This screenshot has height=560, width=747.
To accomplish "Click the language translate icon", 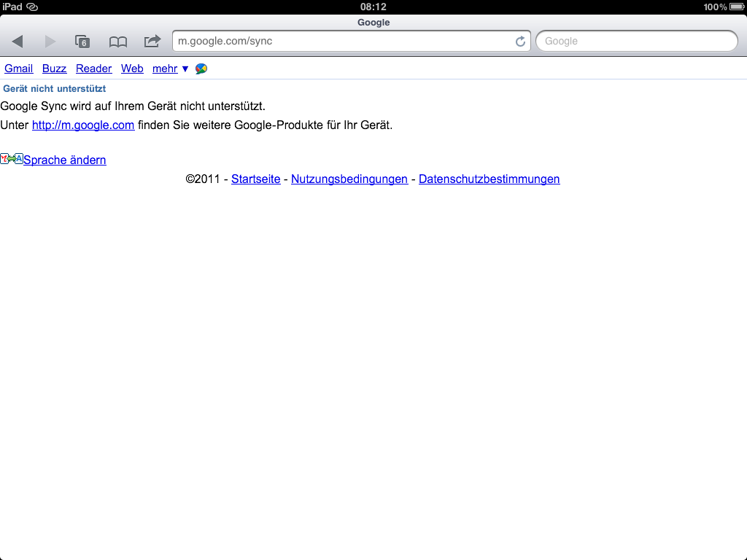I will point(12,159).
